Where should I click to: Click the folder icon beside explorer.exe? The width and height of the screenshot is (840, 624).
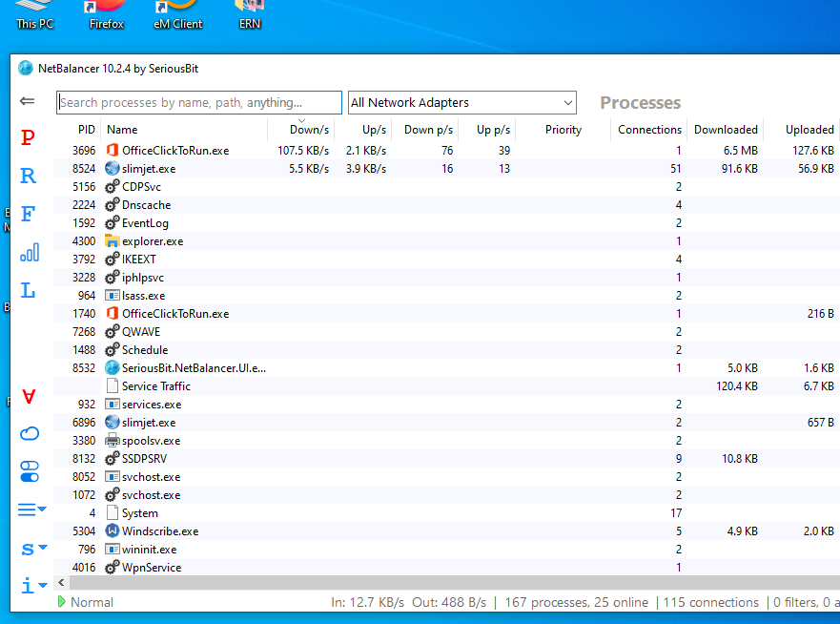click(x=112, y=241)
